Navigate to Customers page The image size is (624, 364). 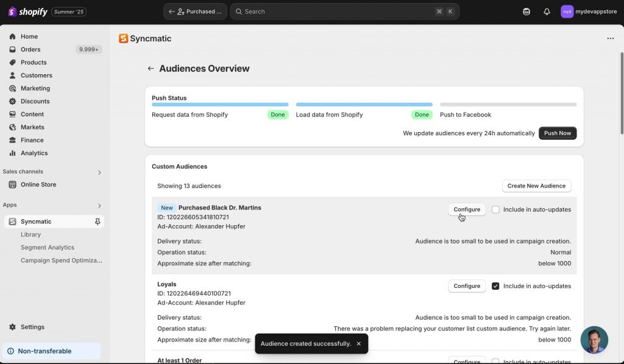tap(36, 75)
